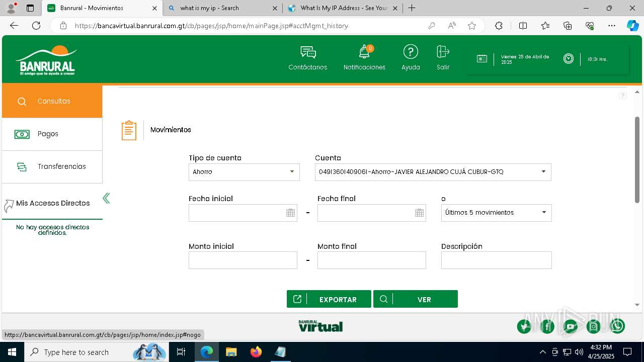Click the Movimientos clipboard icon

[129, 130]
